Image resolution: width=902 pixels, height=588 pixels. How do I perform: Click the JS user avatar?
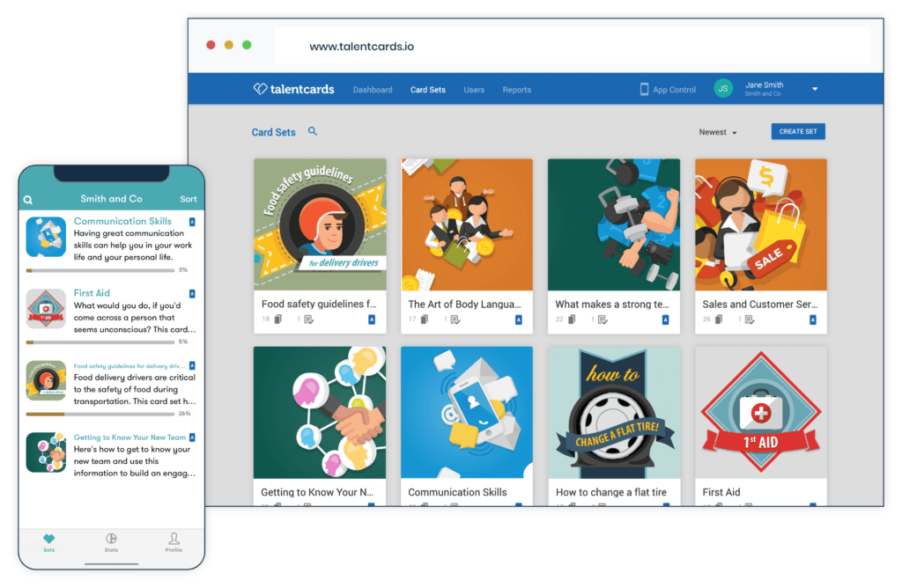point(722,89)
